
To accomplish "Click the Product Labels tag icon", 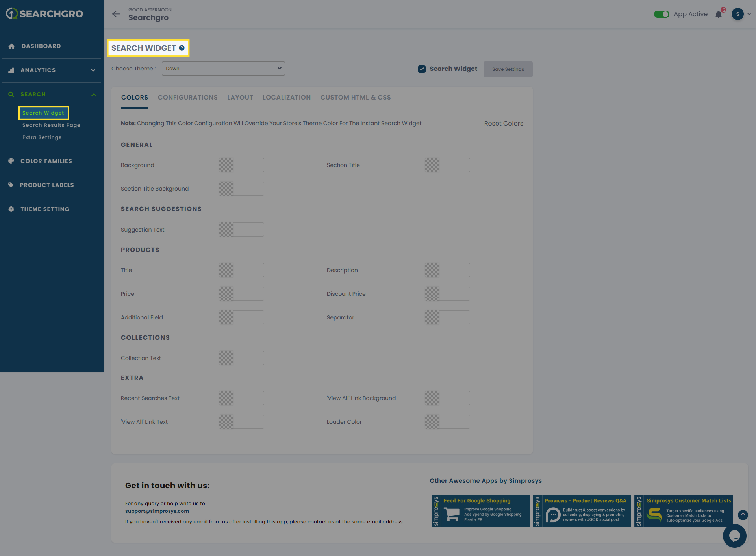I will tap(11, 185).
